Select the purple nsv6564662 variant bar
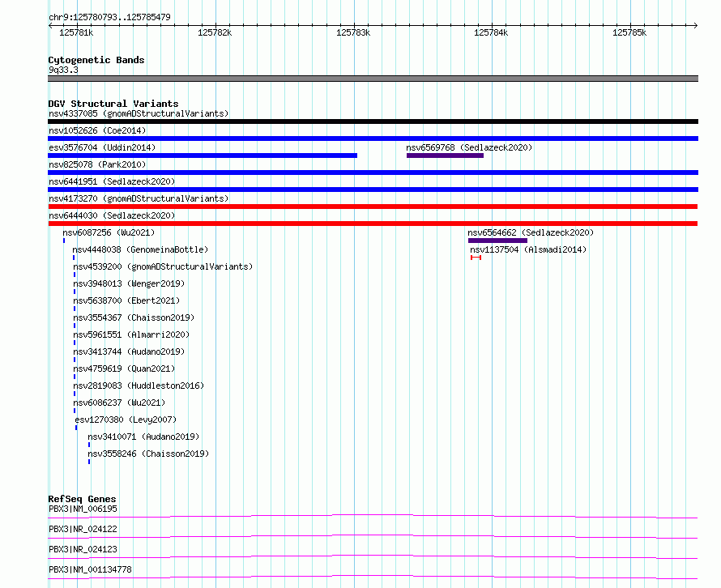The height and width of the screenshot is (588, 721). click(x=497, y=241)
